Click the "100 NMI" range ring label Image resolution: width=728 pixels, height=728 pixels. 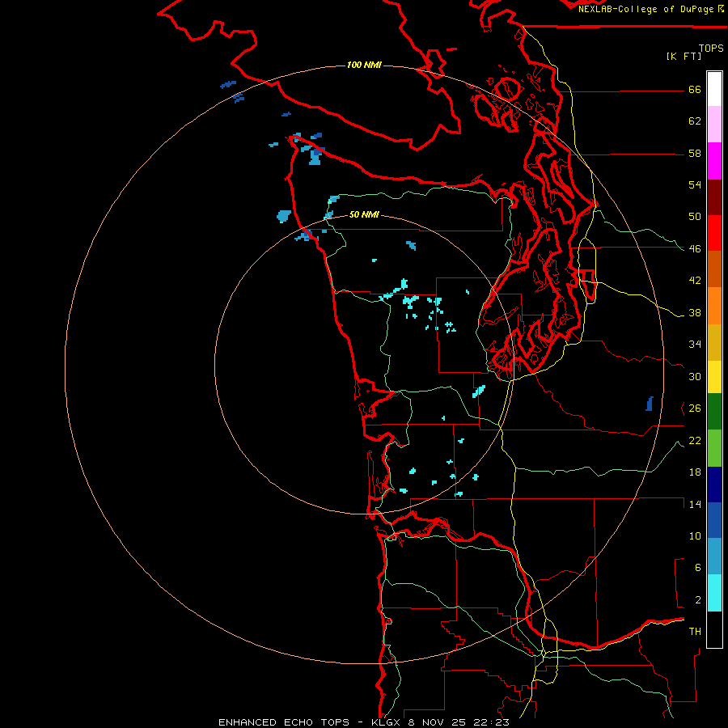point(364,65)
